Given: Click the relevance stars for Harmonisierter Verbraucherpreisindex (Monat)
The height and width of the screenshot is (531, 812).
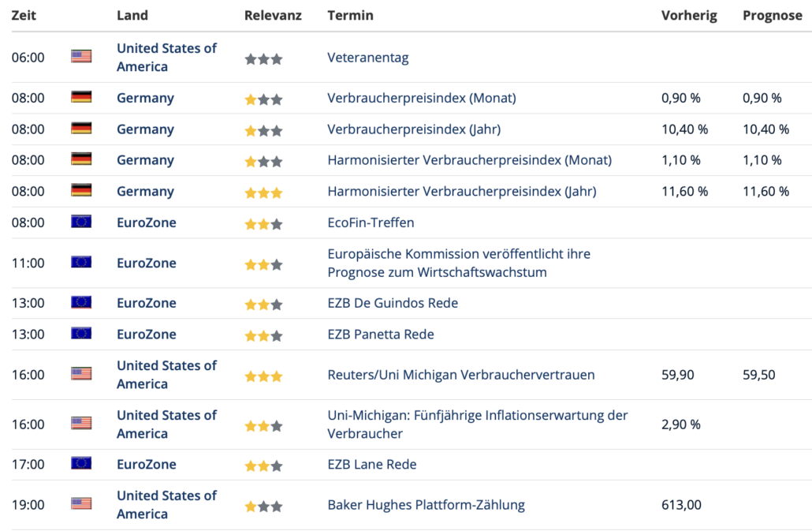Looking at the screenshot, I should click(x=263, y=162).
